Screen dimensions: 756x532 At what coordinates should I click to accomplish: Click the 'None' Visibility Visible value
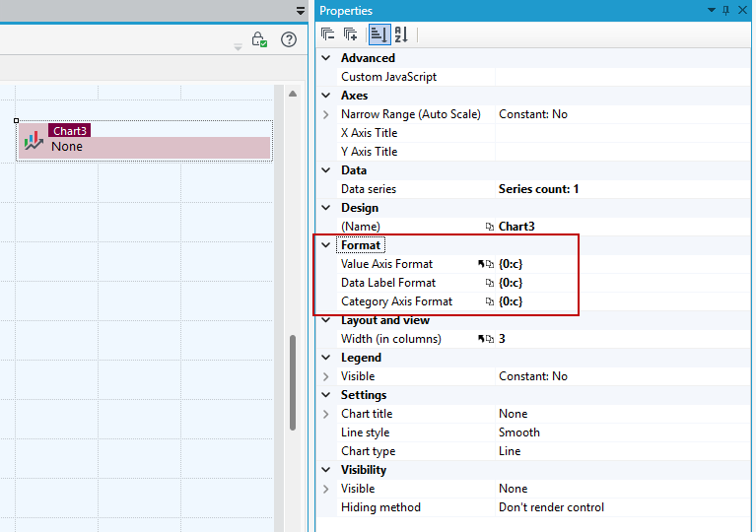point(513,489)
